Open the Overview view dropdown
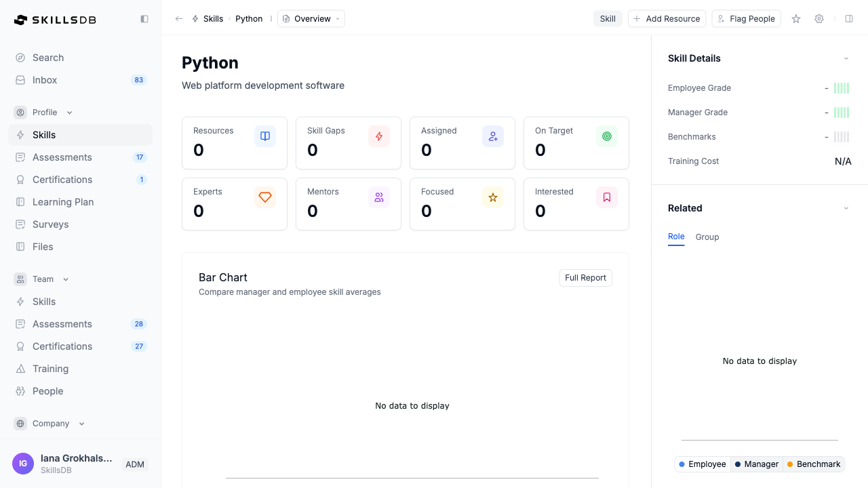 tap(311, 19)
